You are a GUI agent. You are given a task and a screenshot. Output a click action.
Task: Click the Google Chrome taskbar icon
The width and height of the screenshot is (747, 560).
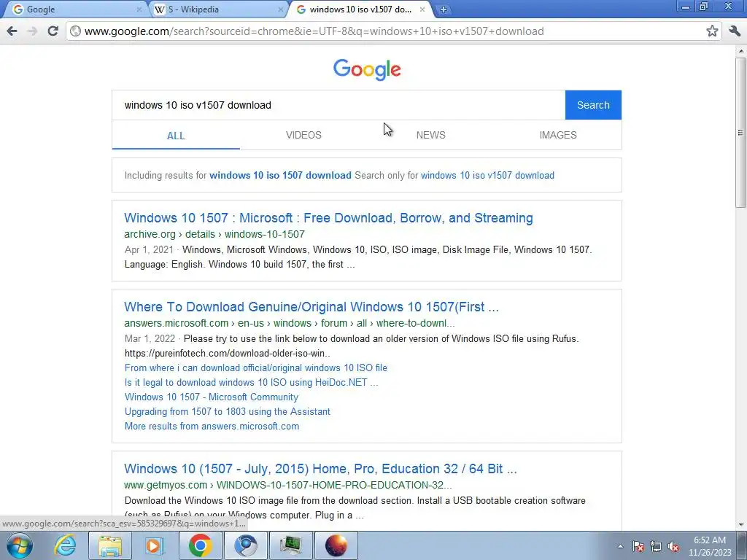[200, 545]
